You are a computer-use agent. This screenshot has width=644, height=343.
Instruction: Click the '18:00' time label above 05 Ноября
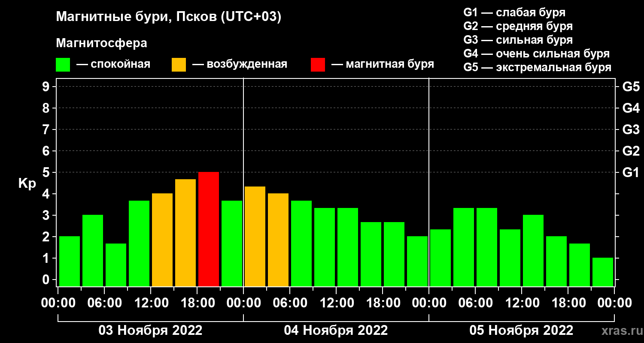pyautogui.click(x=568, y=303)
